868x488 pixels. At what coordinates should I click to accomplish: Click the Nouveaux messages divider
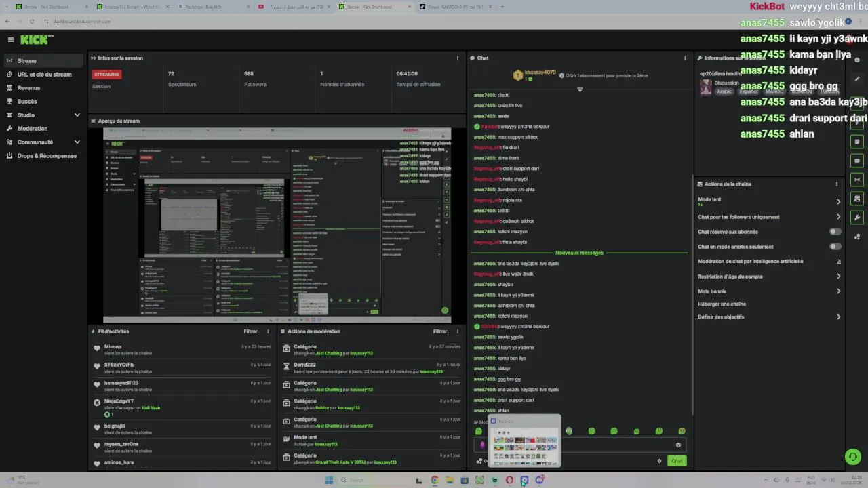579,253
